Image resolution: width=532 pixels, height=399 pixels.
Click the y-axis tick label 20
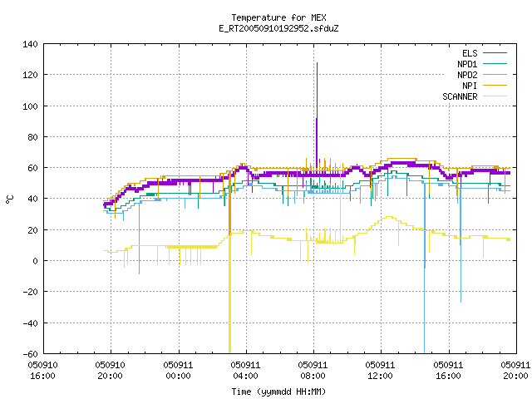point(32,230)
